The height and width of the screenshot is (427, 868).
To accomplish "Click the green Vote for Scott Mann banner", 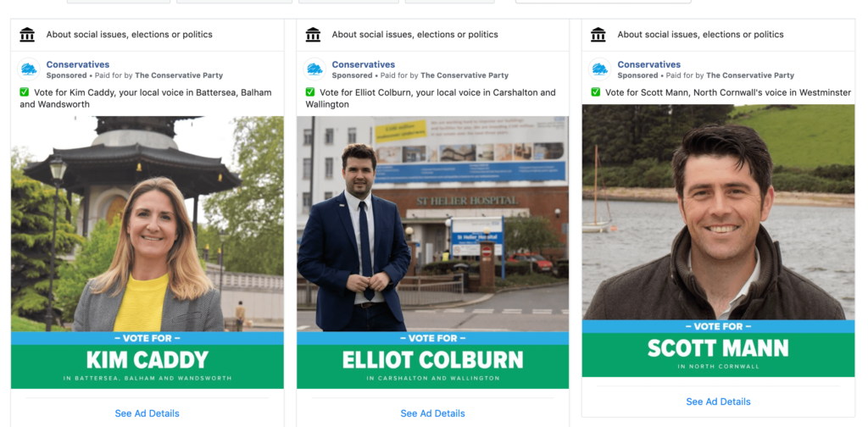I will [719, 355].
